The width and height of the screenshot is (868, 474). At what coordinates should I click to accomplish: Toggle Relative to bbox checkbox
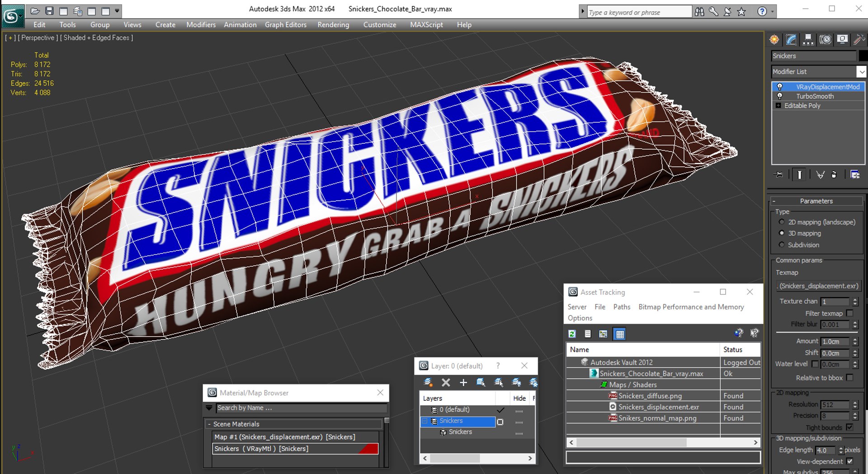850,377
